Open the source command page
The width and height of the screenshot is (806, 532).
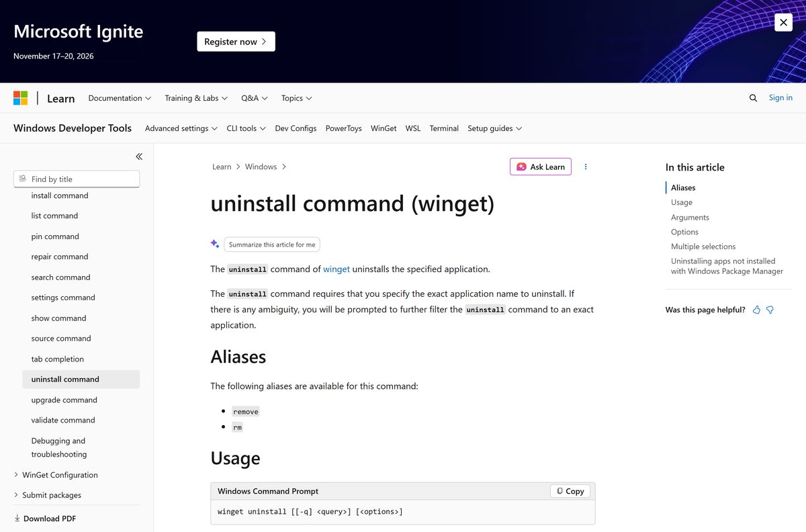[61, 339]
